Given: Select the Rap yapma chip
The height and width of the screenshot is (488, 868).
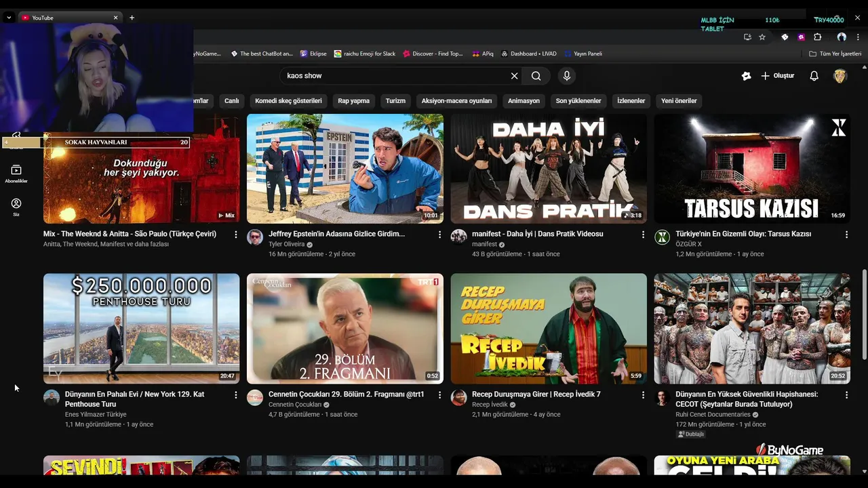Looking at the screenshot, I should 354,101.
